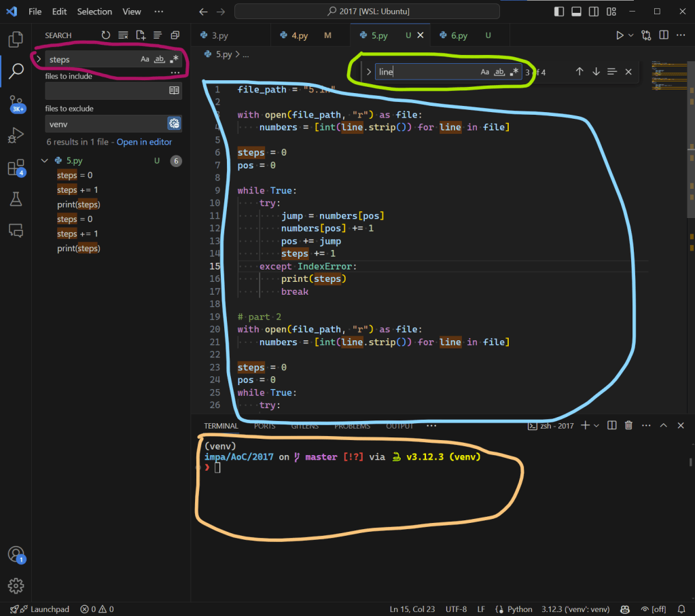Collapse the 5.py search results
Viewport: 695px width, 616px height.
pos(44,160)
